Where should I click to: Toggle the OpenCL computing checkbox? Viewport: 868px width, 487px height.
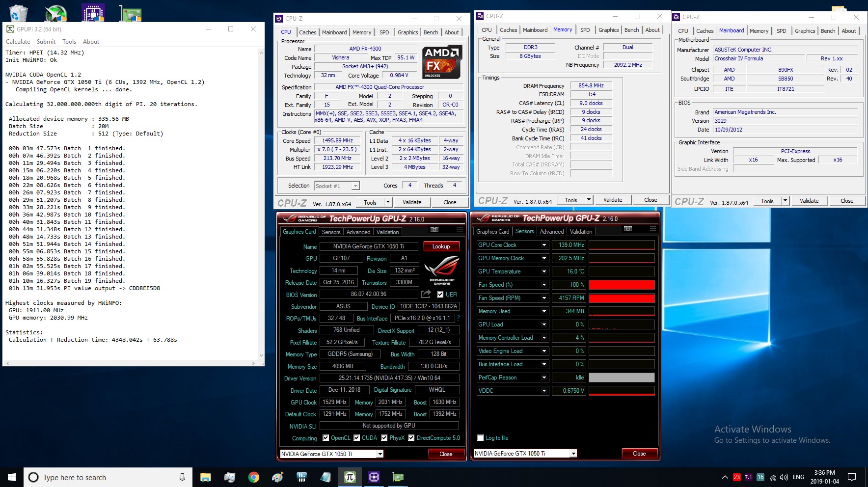point(325,438)
